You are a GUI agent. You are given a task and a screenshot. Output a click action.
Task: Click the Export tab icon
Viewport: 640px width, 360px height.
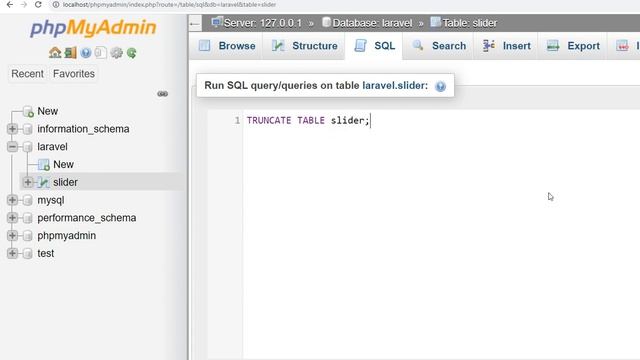tap(553, 46)
